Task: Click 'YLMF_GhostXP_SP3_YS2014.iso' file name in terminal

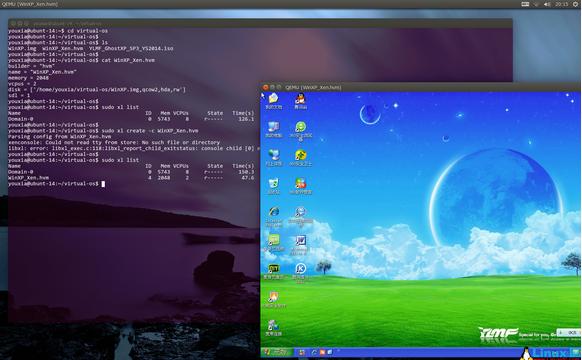Action: [x=131, y=48]
